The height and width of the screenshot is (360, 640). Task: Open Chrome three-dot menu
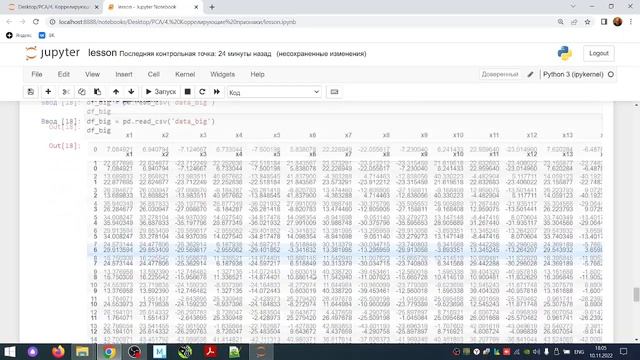tap(631, 22)
